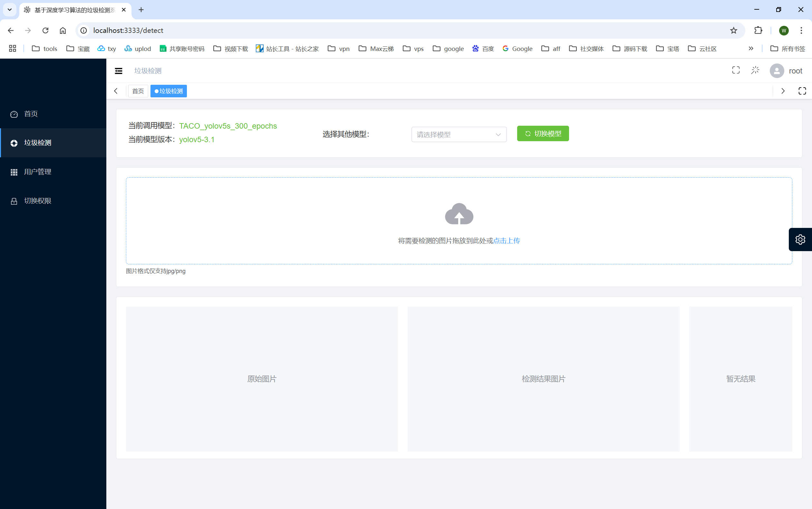Click the 点击上传 link
The width and height of the screenshot is (812, 509).
pos(507,241)
